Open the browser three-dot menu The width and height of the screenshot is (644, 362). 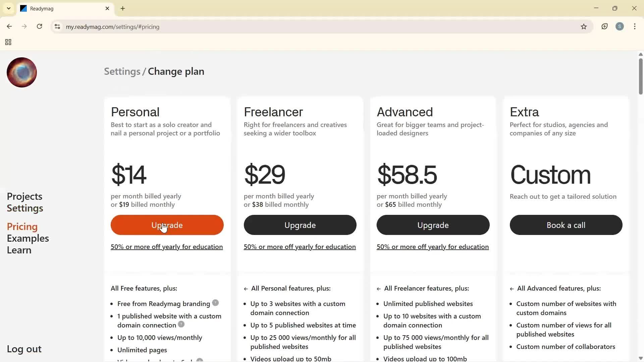(635, 26)
